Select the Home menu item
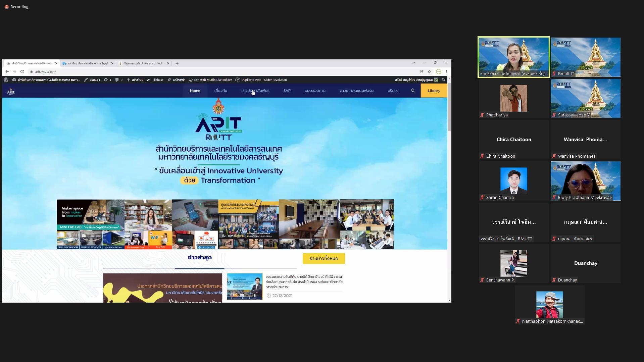This screenshot has width=644, height=362. click(195, 91)
